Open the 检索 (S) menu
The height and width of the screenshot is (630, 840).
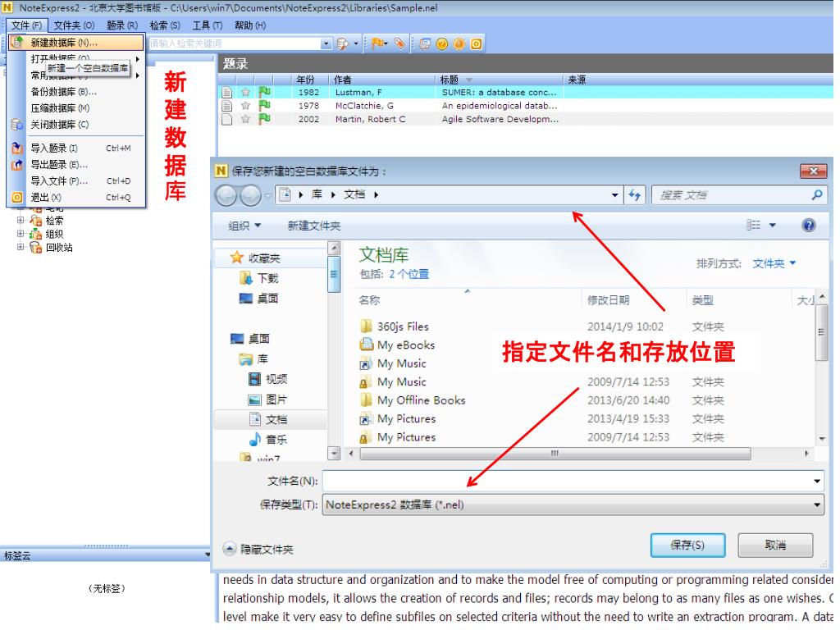point(165,25)
